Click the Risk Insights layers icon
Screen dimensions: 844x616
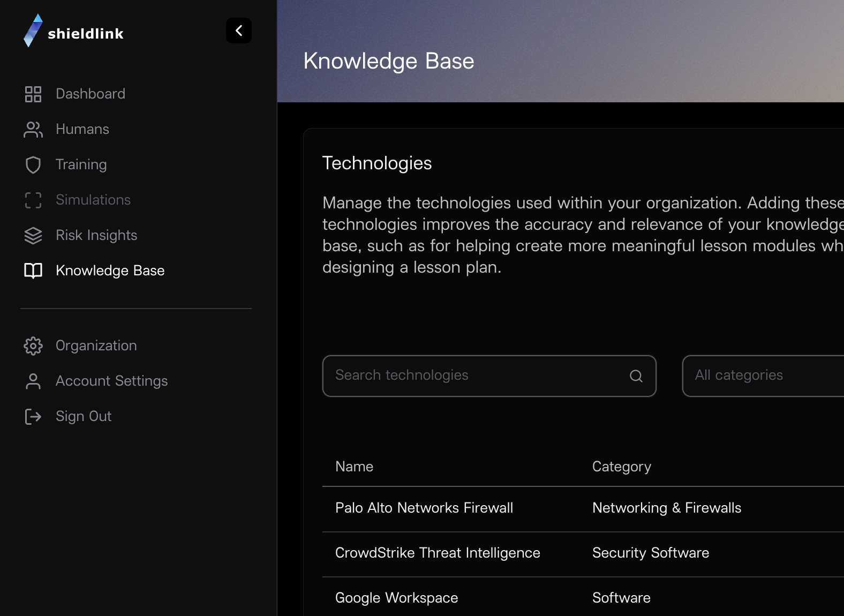[x=33, y=236]
